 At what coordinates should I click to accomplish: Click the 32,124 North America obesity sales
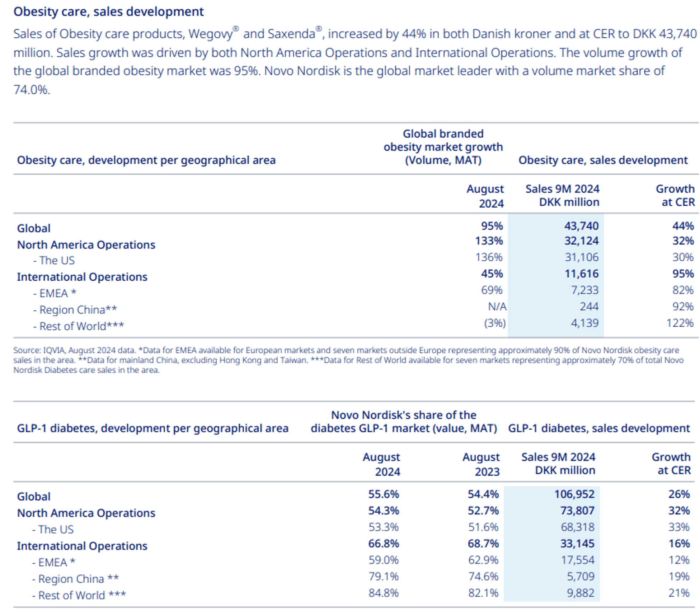[x=581, y=240]
